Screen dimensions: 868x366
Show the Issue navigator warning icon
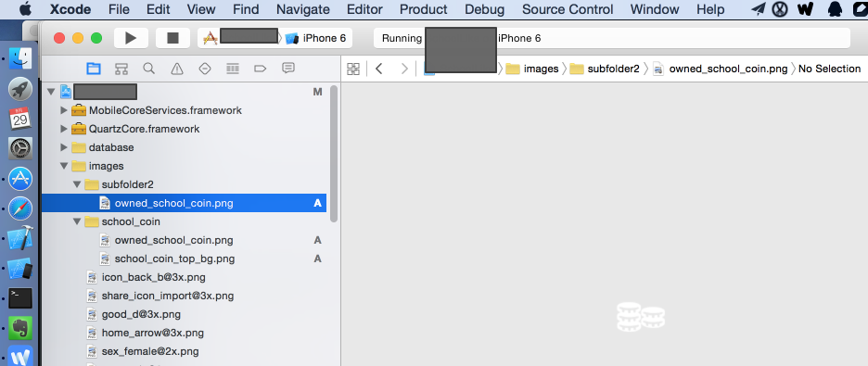click(x=176, y=69)
